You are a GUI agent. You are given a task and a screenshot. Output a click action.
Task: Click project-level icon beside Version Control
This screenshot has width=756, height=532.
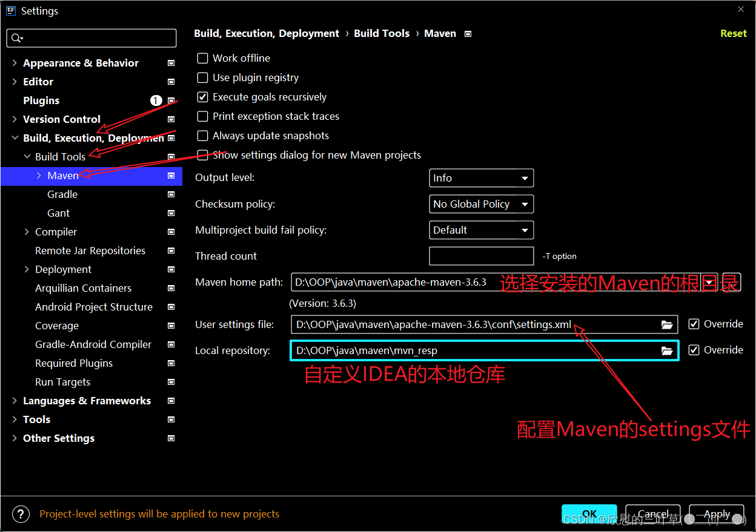tap(171, 119)
